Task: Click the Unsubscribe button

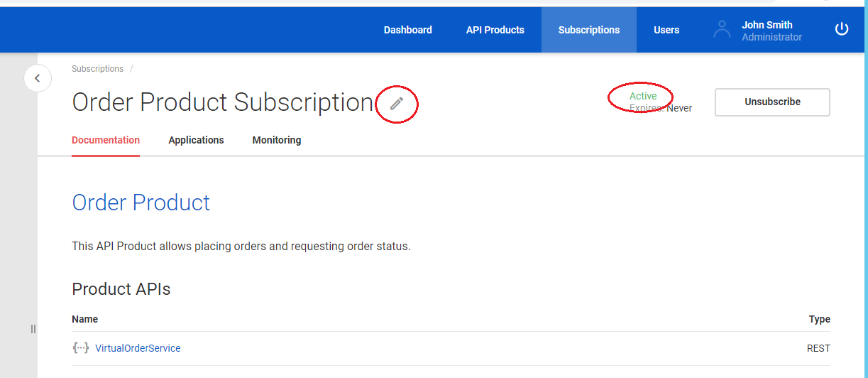Action: coord(772,102)
